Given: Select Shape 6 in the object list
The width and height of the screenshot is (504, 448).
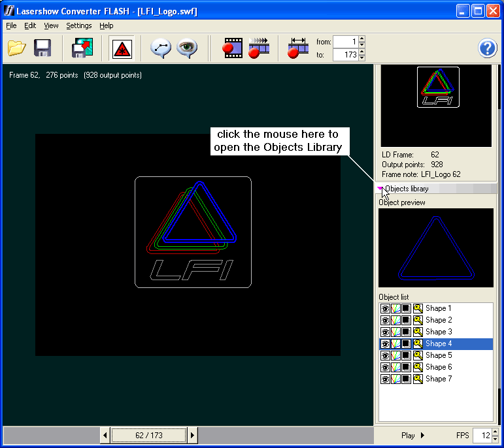Looking at the screenshot, I should point(439,367).
